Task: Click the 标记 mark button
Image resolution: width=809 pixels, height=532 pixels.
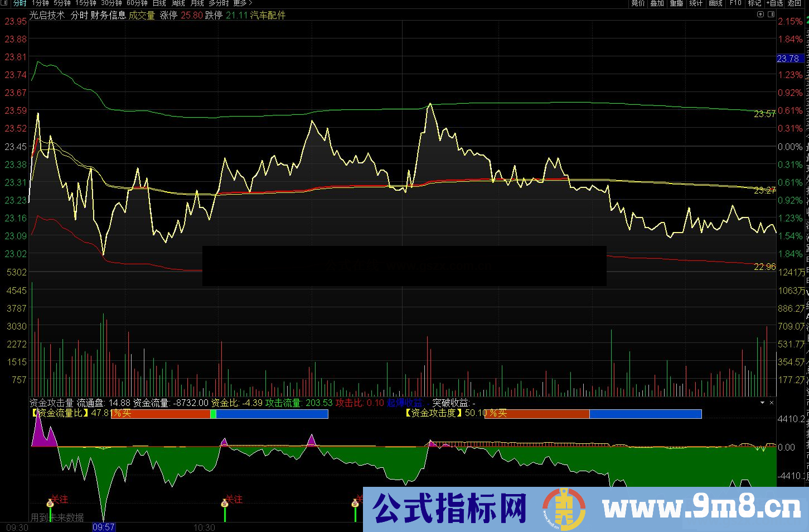Action: [x=754, y=3]
